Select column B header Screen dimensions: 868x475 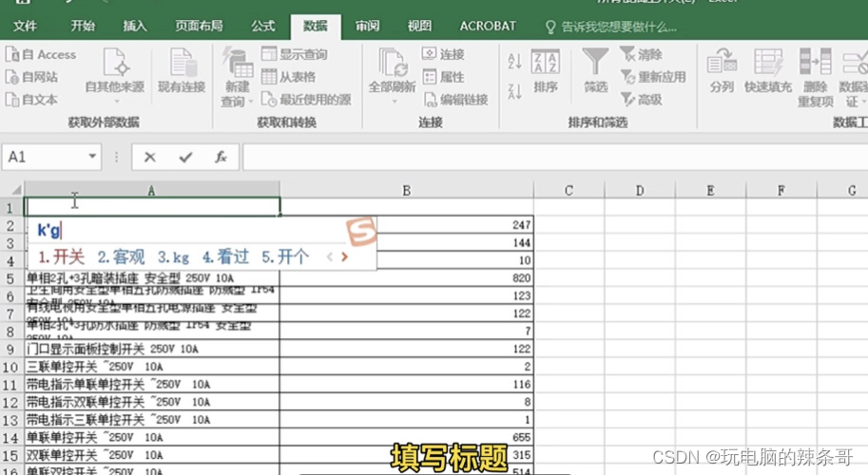coord(406,190)
